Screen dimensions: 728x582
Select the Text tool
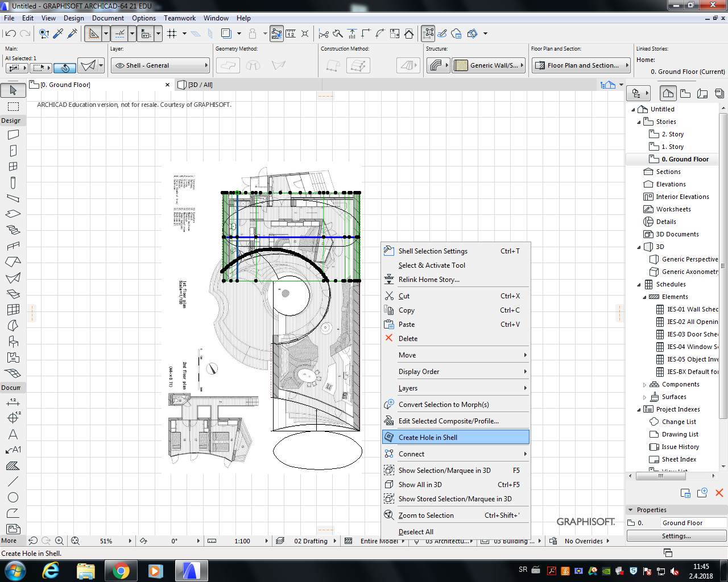coord(13,434)
